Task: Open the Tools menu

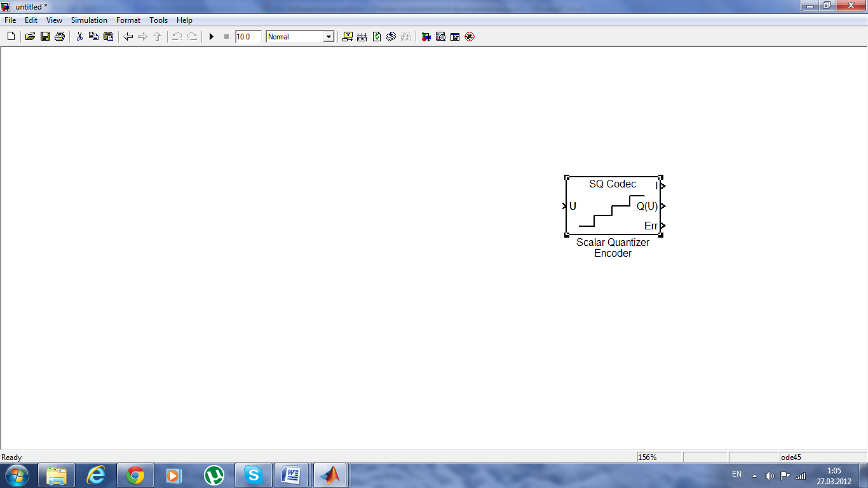Action: tap(159, 20)
